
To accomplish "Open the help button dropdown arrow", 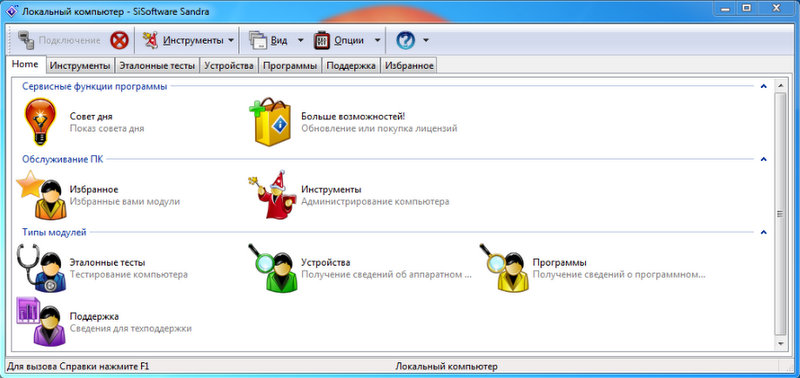I will [x=426, y=41].
